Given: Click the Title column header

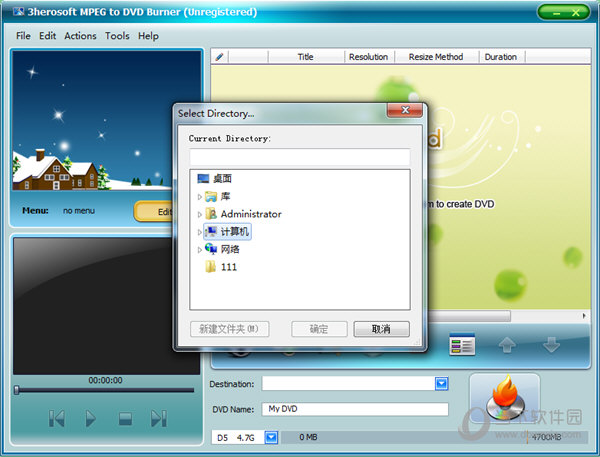Looking at the screenshot, I should (x=305, y=57).
